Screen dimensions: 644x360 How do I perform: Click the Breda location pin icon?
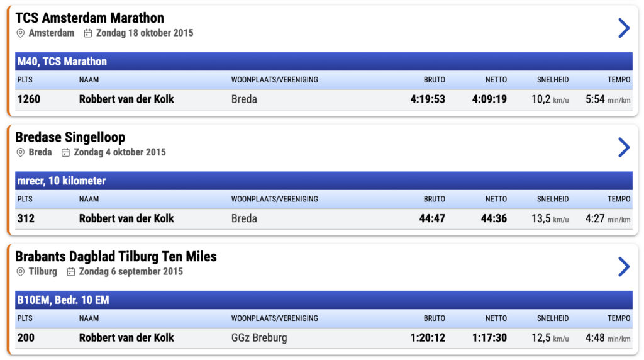point(20,152)
